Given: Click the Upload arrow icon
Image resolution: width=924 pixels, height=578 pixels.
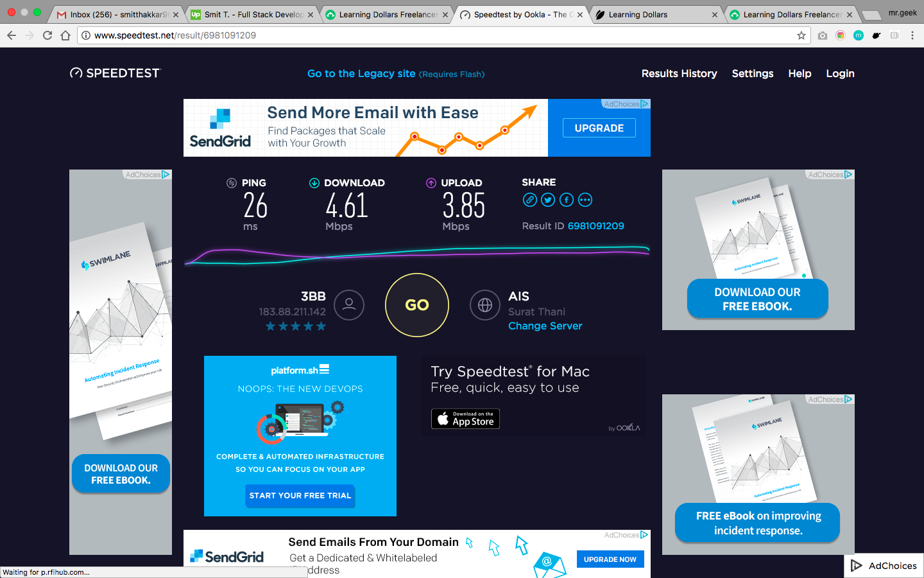Looking at the screenshot, I should coord(431,183).
